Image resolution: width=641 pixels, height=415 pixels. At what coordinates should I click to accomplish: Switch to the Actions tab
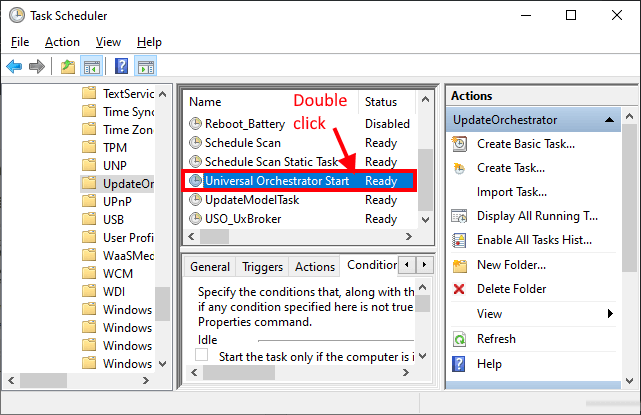[315, 267]
